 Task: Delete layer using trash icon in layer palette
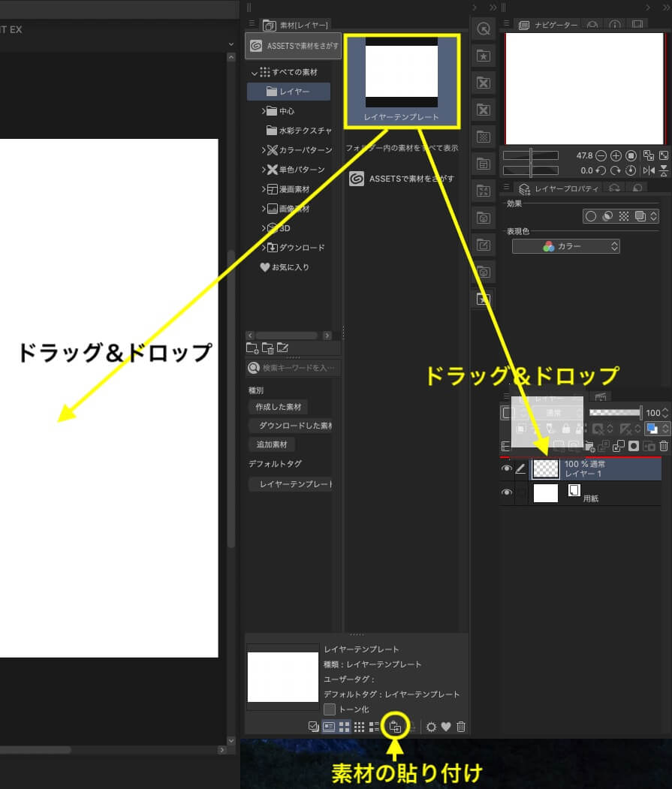tap(663, 446)
